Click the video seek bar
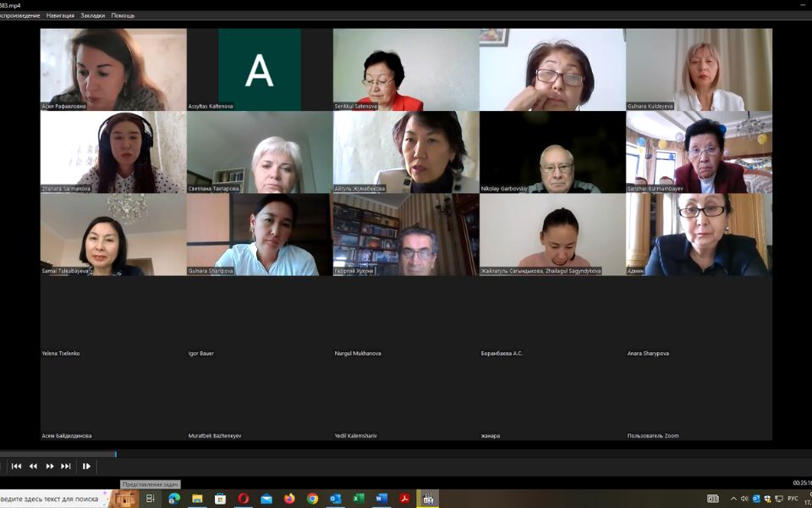Viewport: 812px width, 508px height. pos(406,455)
